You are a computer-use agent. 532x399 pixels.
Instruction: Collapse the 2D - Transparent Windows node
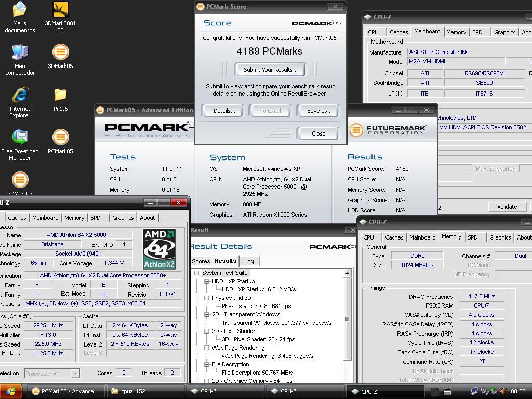pos(206,314)
